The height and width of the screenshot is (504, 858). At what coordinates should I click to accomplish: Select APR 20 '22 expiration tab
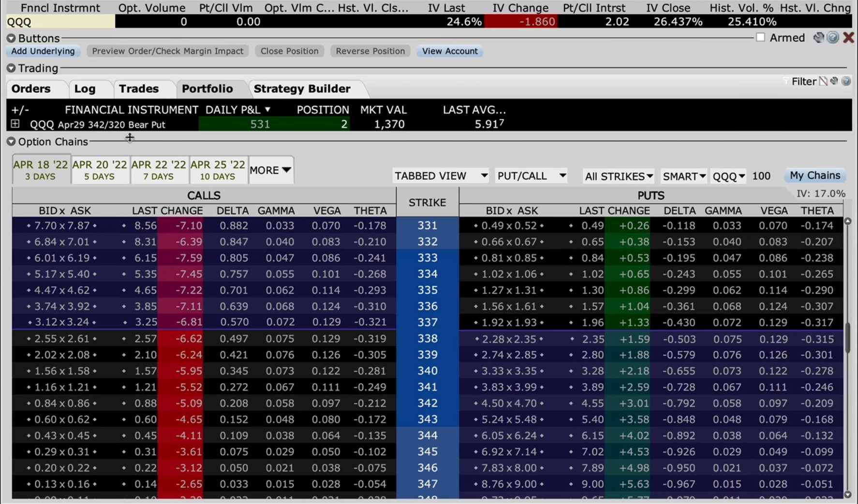pos(100,170)
